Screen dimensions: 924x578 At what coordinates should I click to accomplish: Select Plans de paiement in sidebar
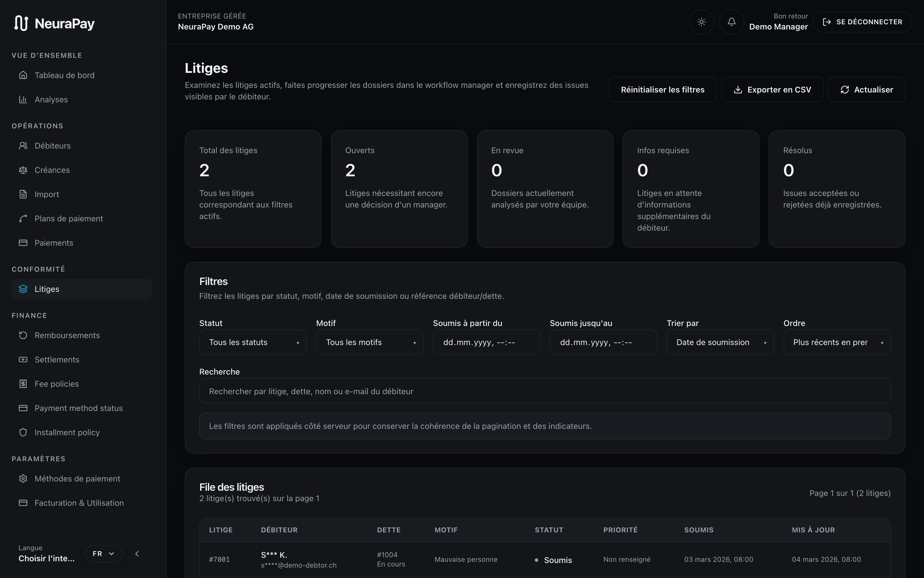[x=82, y=219]
